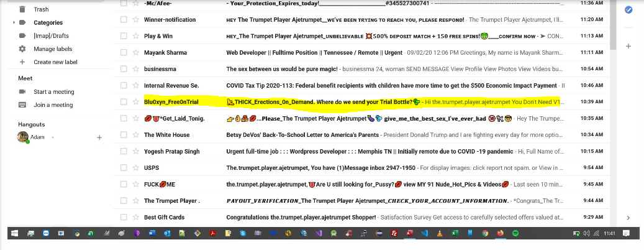
Task: Click the Start a meeting camera icon
Action: pos(22,91)
